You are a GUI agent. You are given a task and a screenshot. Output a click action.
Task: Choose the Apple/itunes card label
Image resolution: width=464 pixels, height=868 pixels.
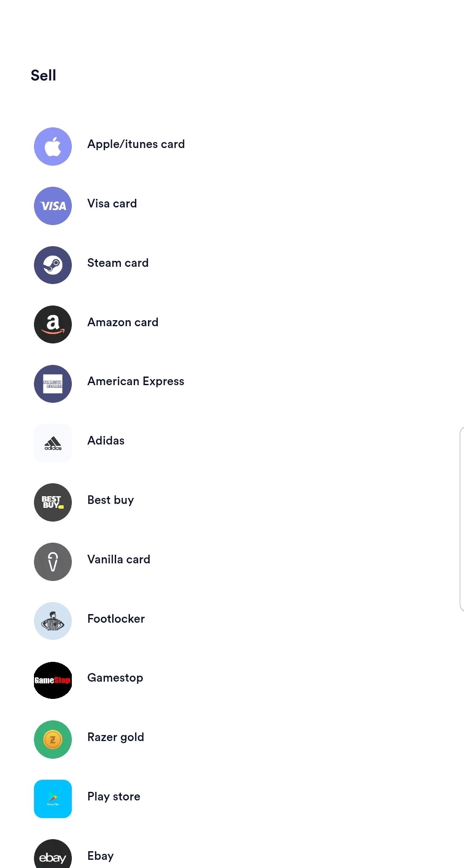click(x=136, y=144)
